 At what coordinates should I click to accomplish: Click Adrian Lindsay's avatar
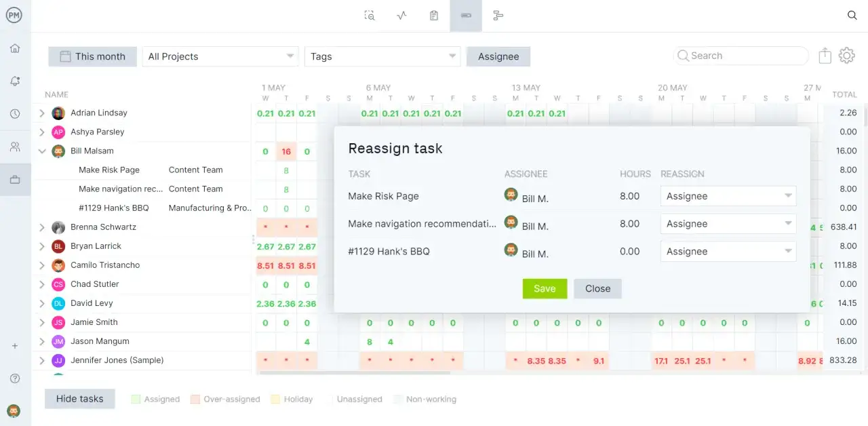(58, 113)
